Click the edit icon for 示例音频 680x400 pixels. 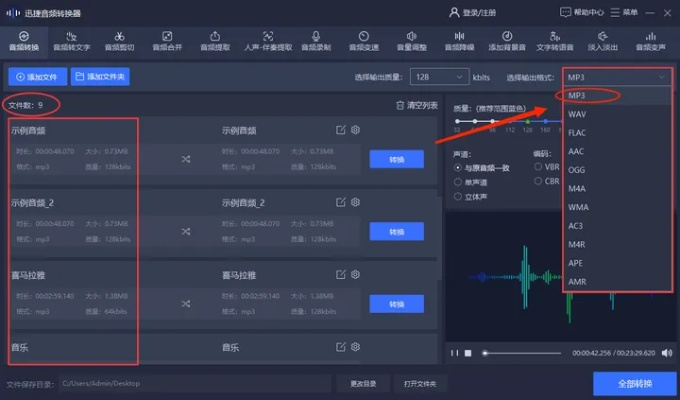click(341, 130)
